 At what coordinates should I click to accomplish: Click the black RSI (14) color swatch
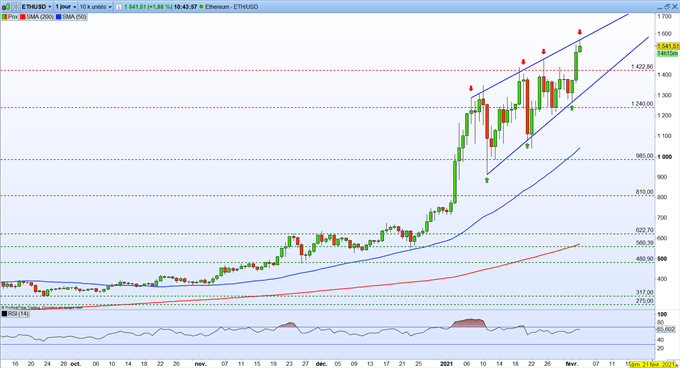click(4, 313)
